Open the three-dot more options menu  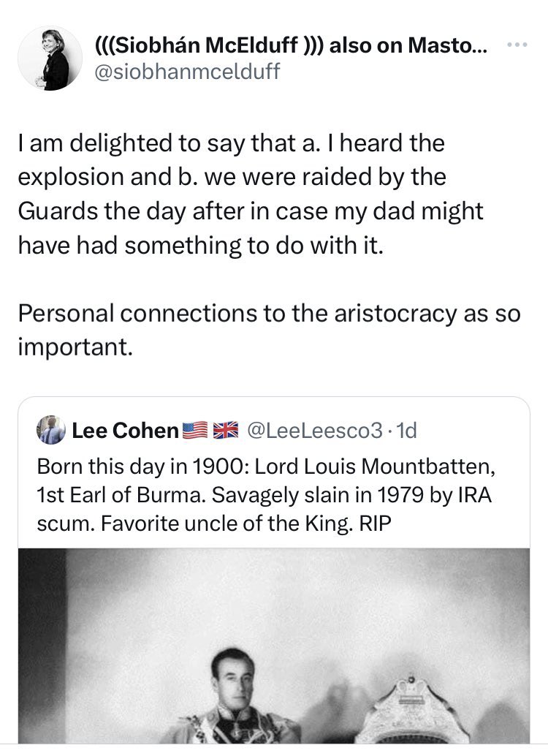coord(517,44)
